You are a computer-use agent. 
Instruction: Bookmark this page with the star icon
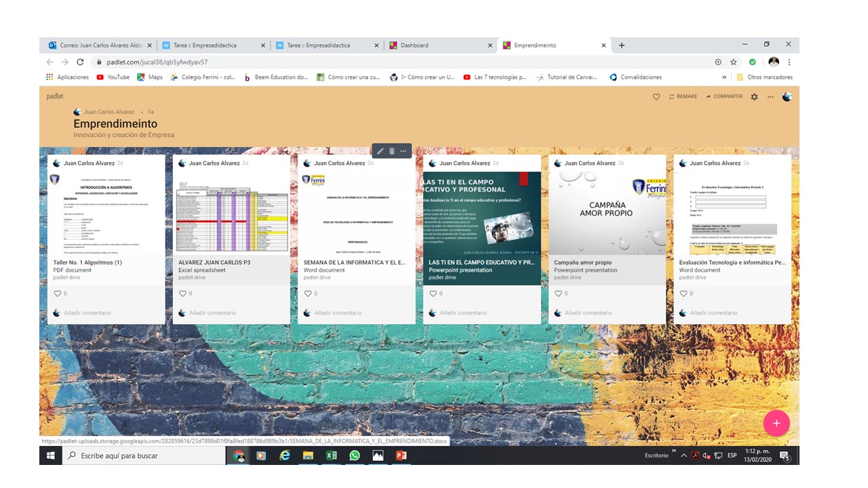coord(733,62)
